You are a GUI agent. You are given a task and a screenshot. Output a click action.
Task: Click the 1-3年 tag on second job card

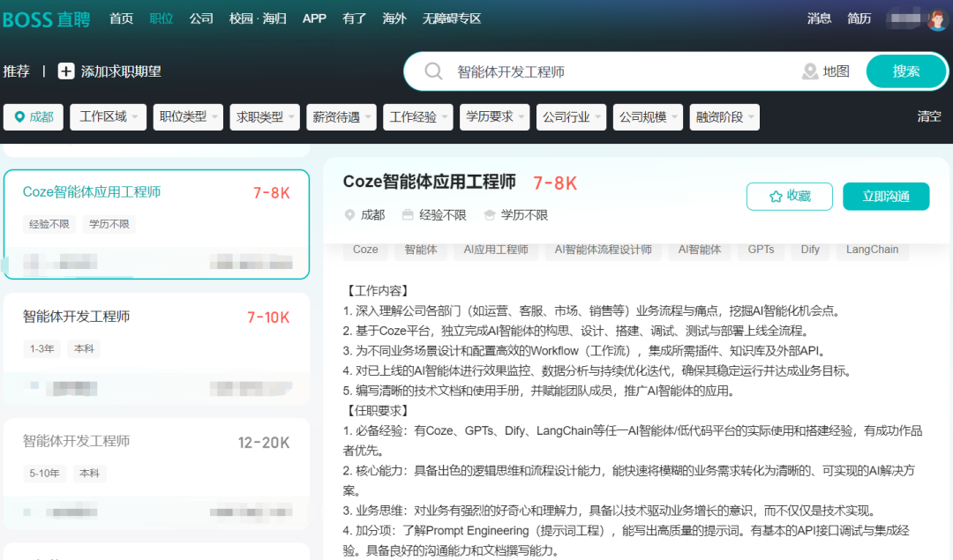42,348
